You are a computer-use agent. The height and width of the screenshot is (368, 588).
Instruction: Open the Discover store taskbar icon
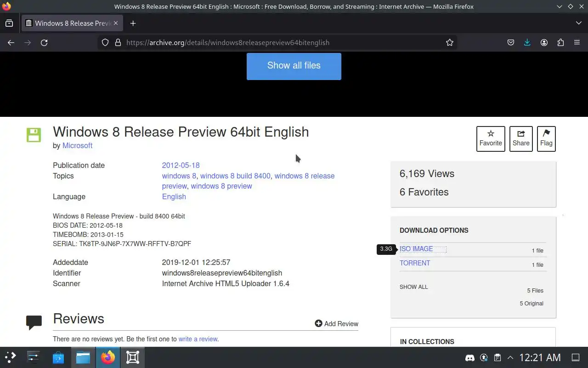[58, 357]
